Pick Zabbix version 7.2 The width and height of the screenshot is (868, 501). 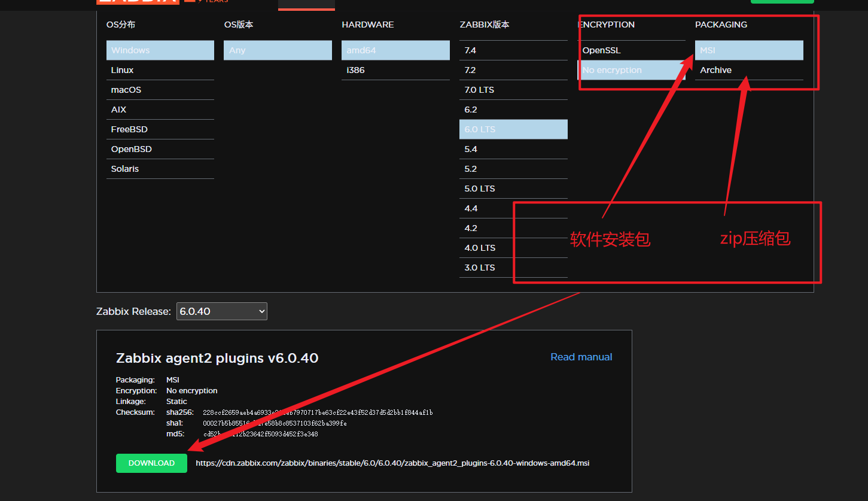coord(513,70)
